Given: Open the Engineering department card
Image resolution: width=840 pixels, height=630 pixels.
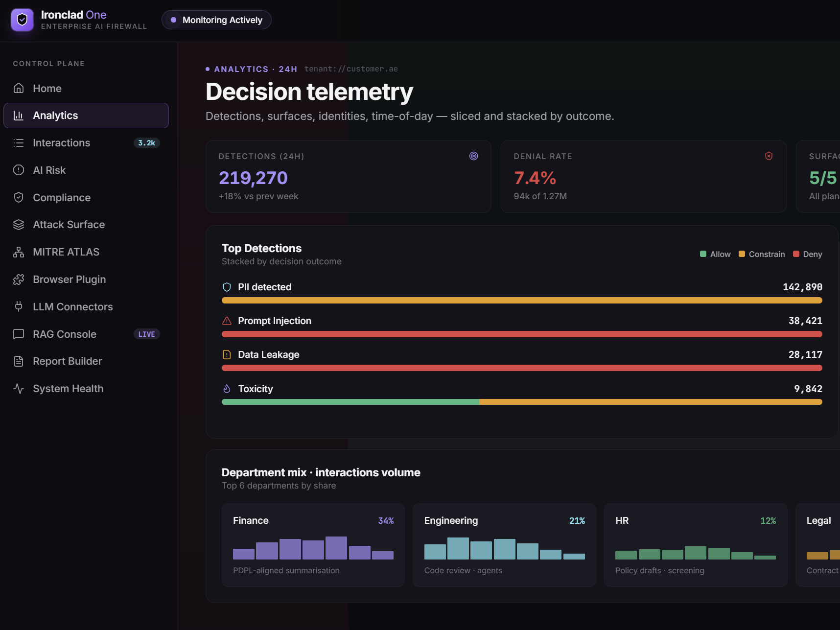Looking at the screenshot, I should [504, 545].
